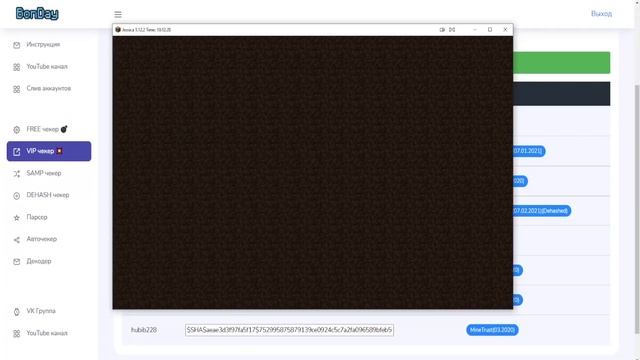Click the icon beside VK Группа
This screenshot has height=360, width=640.
[16, 312]
